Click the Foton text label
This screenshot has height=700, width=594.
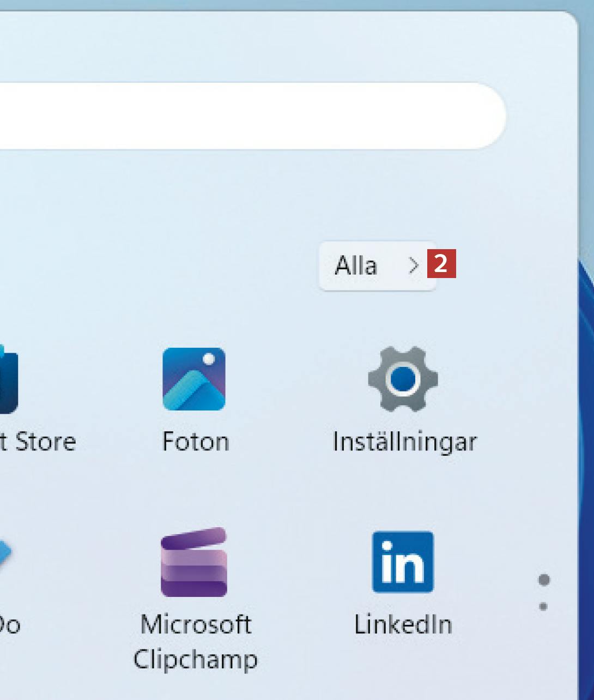pos(195,442)
